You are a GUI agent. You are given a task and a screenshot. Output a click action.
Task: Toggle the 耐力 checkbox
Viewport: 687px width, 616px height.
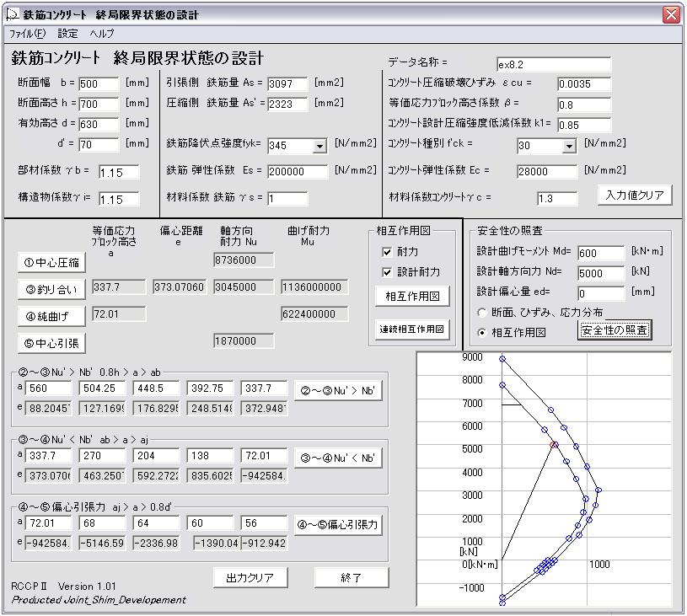click(x=387, y=252)
